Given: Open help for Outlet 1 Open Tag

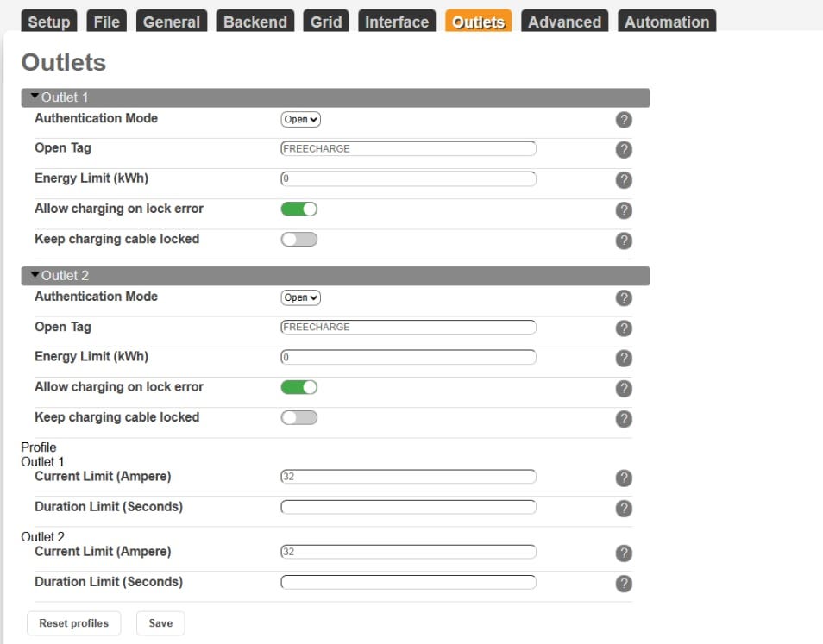Looking at the screenshot, I should pos(624,150).
